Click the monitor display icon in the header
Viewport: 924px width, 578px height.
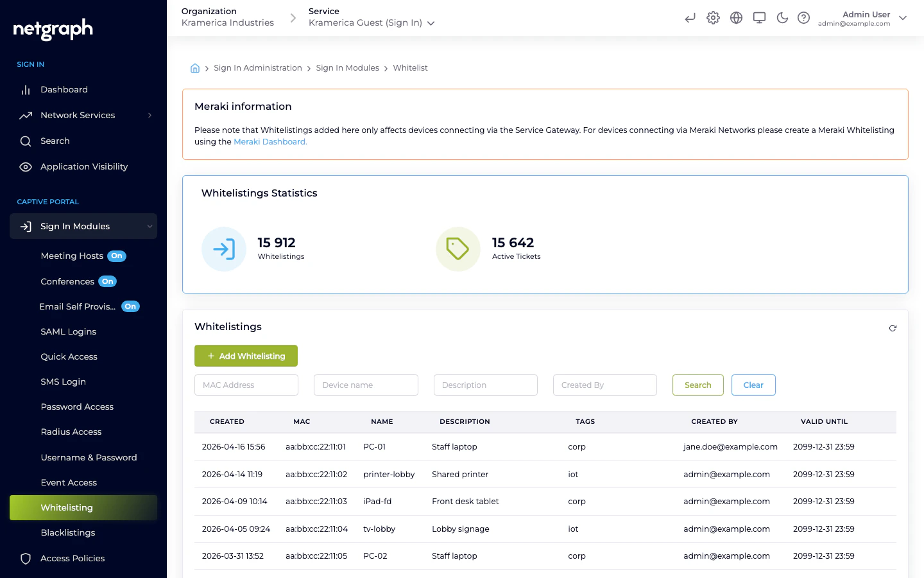point(759,18)
